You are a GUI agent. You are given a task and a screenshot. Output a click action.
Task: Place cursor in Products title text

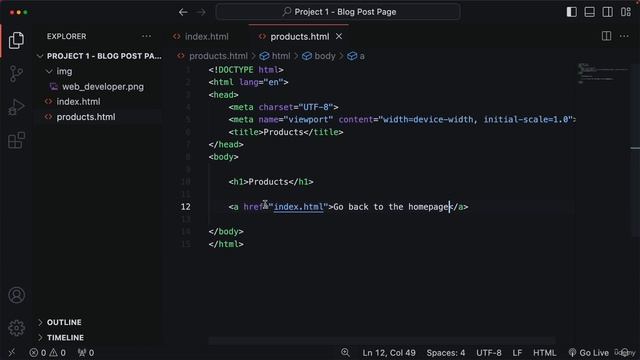pos(283,132)
